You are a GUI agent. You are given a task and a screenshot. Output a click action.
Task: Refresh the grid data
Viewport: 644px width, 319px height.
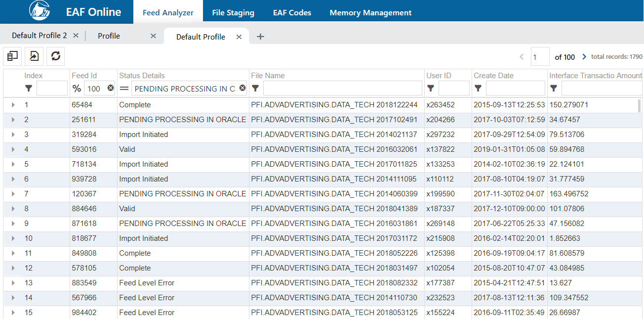(56, 56)
